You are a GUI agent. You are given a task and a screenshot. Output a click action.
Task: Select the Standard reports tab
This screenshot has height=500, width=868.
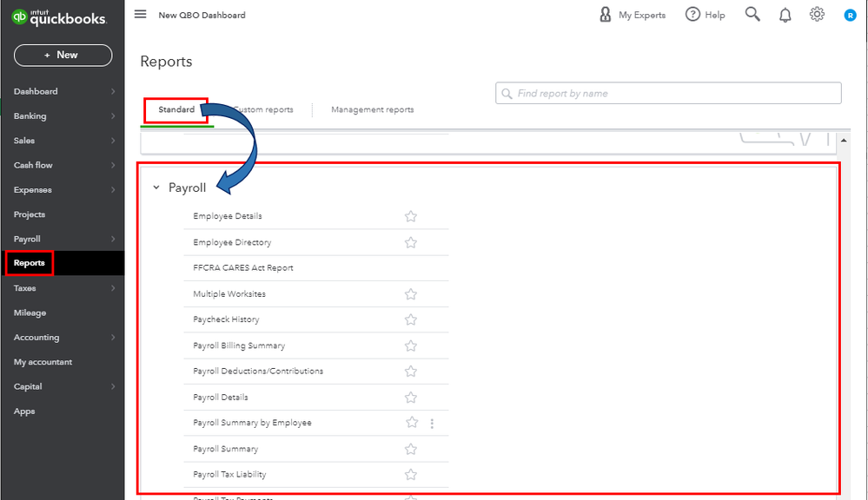[176, 110]
